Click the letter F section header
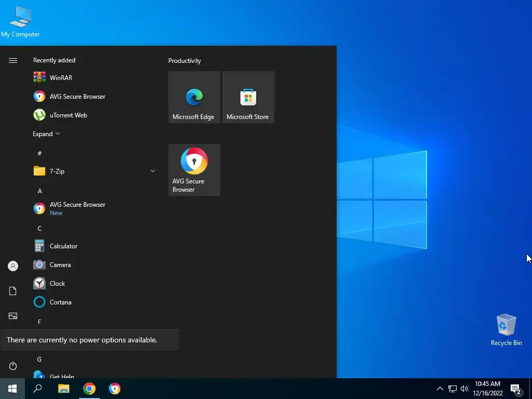The width and height of the screenshot is (532, 399). [39, 322]
